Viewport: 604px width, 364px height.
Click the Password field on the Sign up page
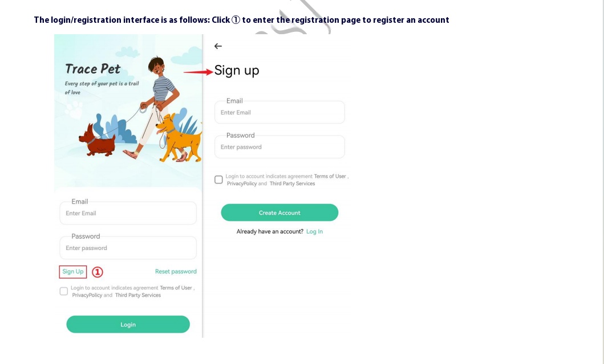pos(279,147)
